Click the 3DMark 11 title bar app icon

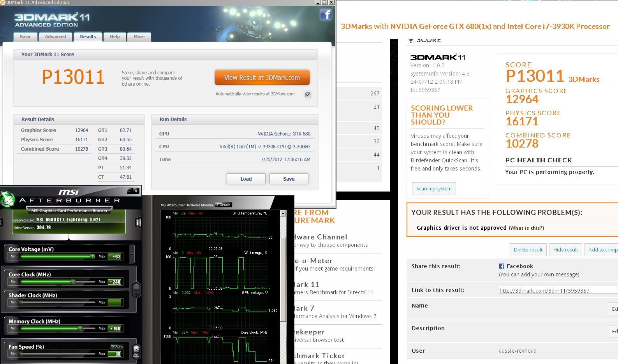click(x=3, y=2)
